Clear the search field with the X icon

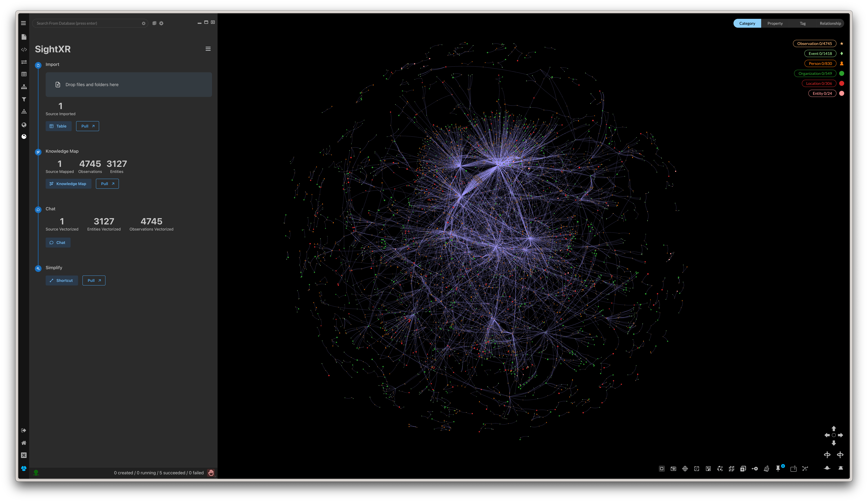point(144,23)
